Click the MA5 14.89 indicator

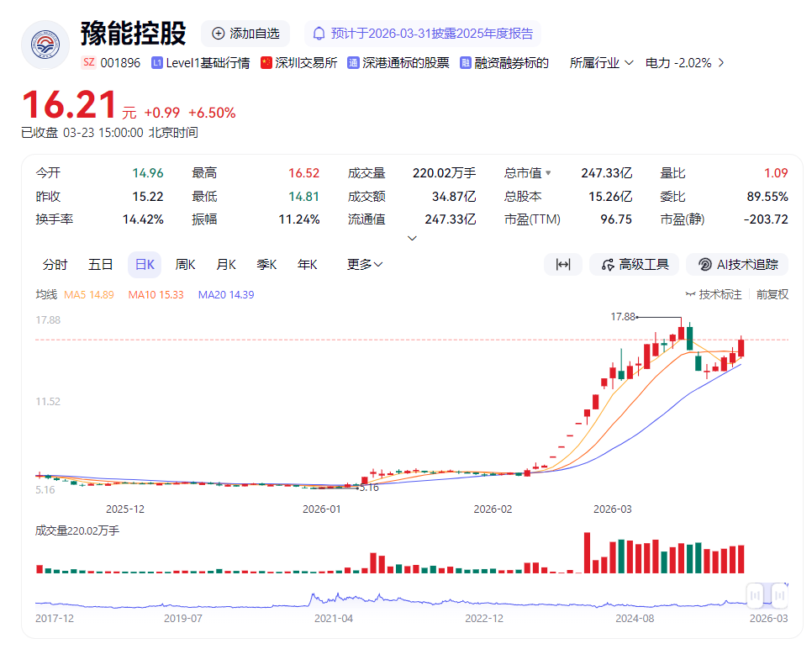coord(88,295)
